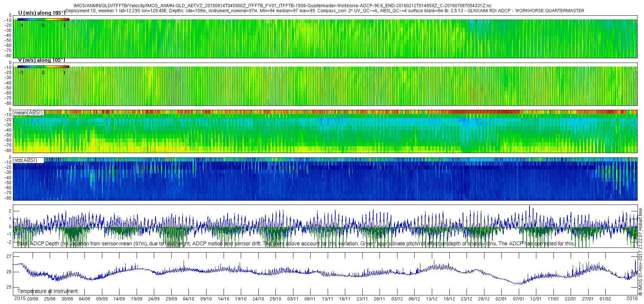Click the Deployment 10 metadata line
The width and height of the screenshot is (644, 304).
tap(325, 11)
